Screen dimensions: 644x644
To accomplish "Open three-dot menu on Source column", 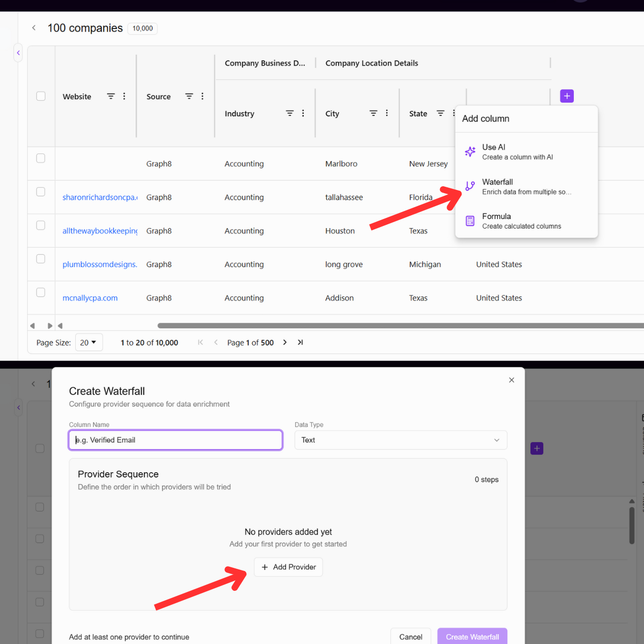I will (x=202, y=96).
